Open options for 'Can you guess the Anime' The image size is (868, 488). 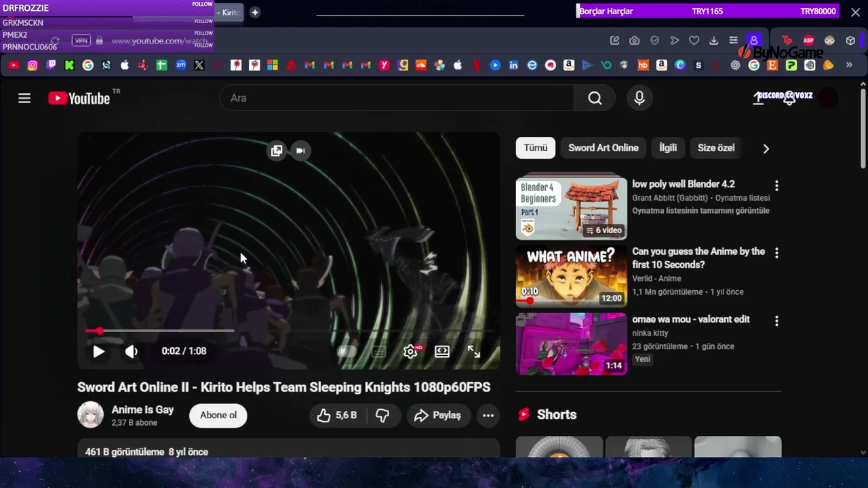pos(776,253)
